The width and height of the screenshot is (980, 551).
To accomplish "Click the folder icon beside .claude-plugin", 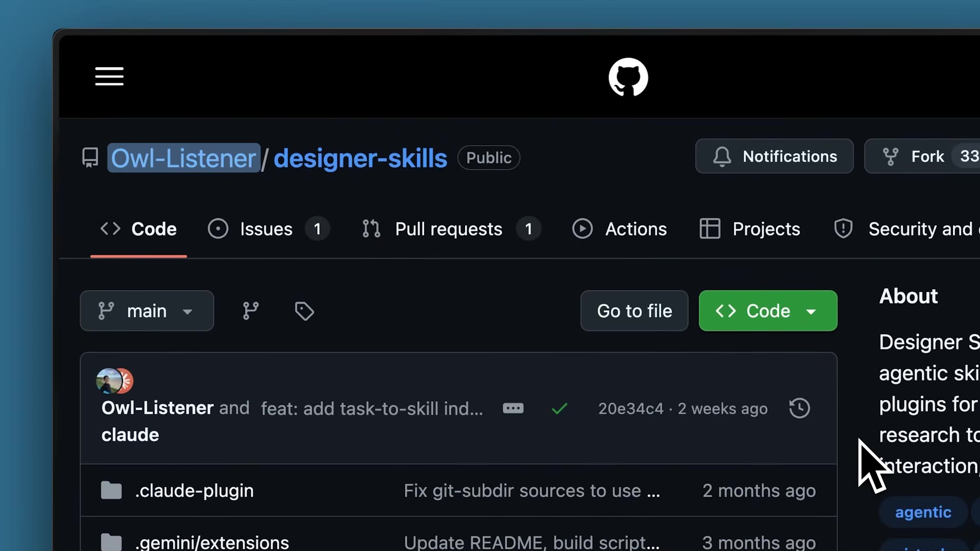I will pos(111,490).
